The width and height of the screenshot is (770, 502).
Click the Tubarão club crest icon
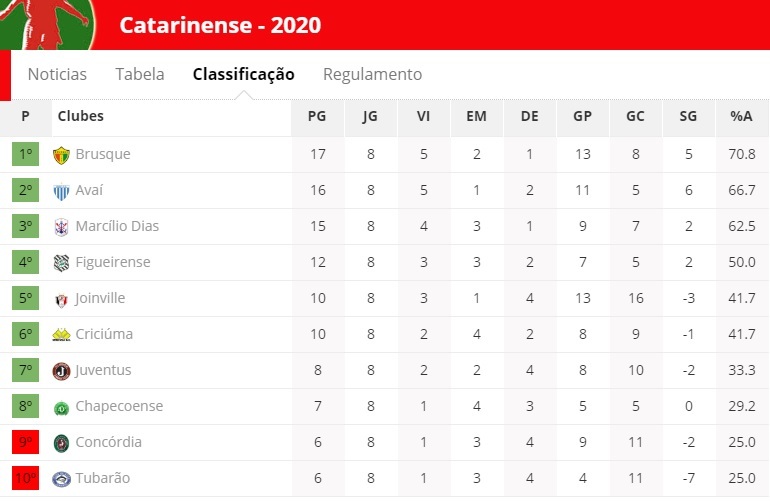(61, 479)
